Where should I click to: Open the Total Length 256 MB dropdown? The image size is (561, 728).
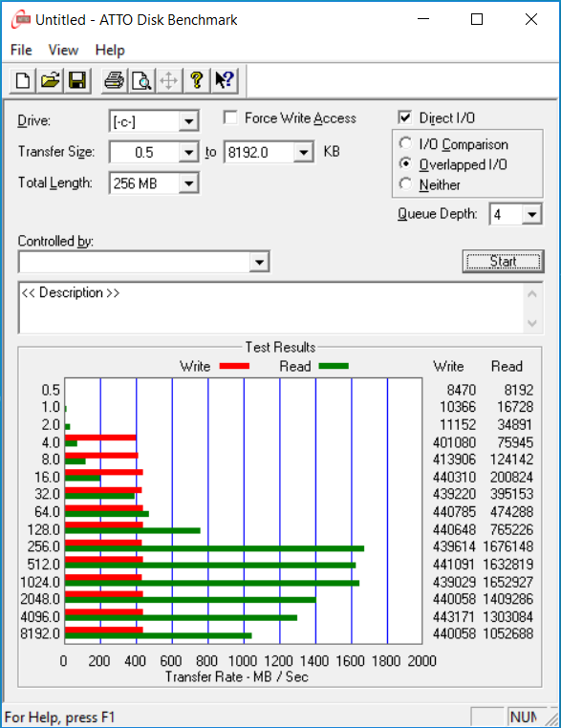(188, 182)
